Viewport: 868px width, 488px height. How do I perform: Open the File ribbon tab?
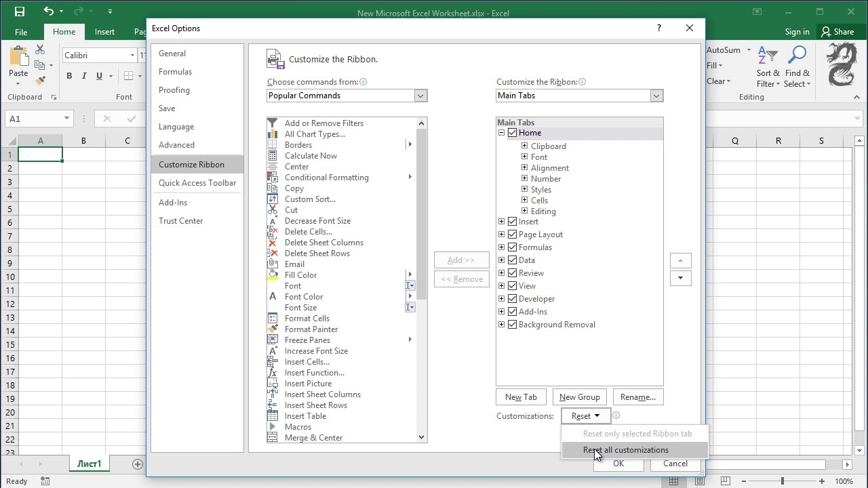pos(21,32)
